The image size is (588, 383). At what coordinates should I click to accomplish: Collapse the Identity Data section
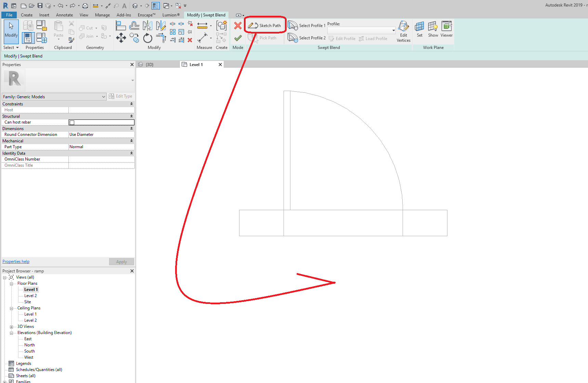click(131, 153)
